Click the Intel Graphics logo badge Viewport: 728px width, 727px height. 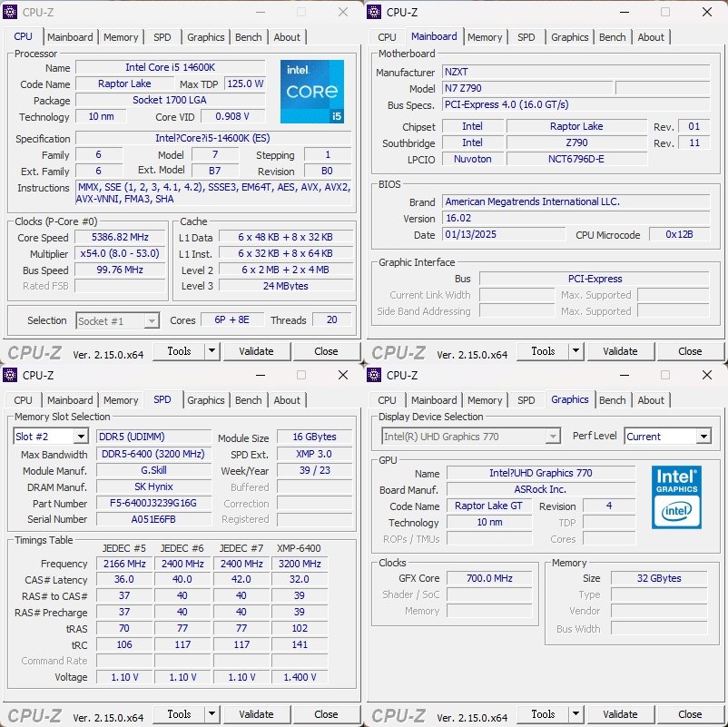tap(676, 496)
